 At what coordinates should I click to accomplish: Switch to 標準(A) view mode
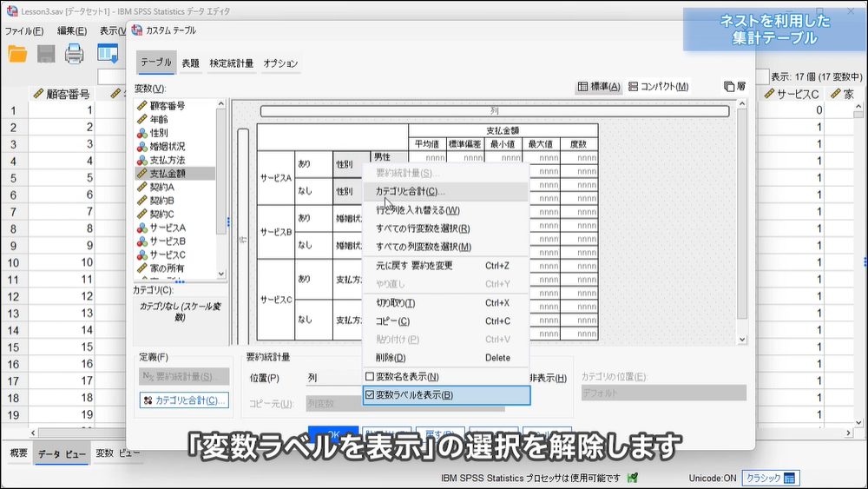click(598, 86)
